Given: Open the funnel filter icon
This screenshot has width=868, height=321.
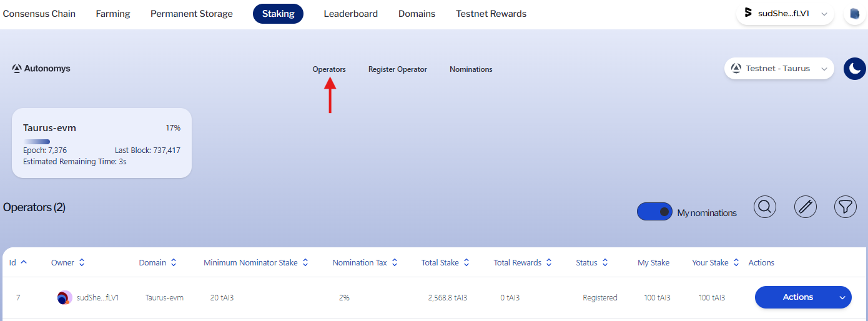Looking at the screenshot, I should (x=846, y=207).
